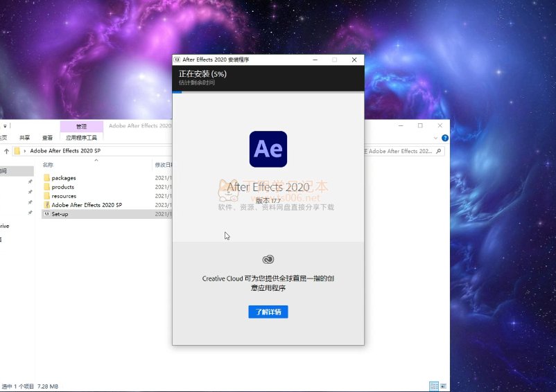Click the Up arrow in Explorer navigation
Viewport: 556px width, 392px height.
(6, 150)
